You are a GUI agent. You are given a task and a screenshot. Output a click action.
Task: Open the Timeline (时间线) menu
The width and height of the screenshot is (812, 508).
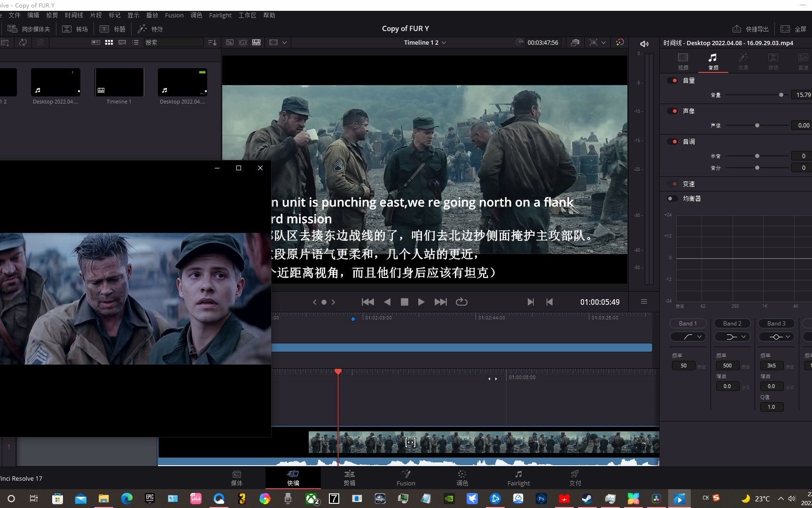pos(74,15)
